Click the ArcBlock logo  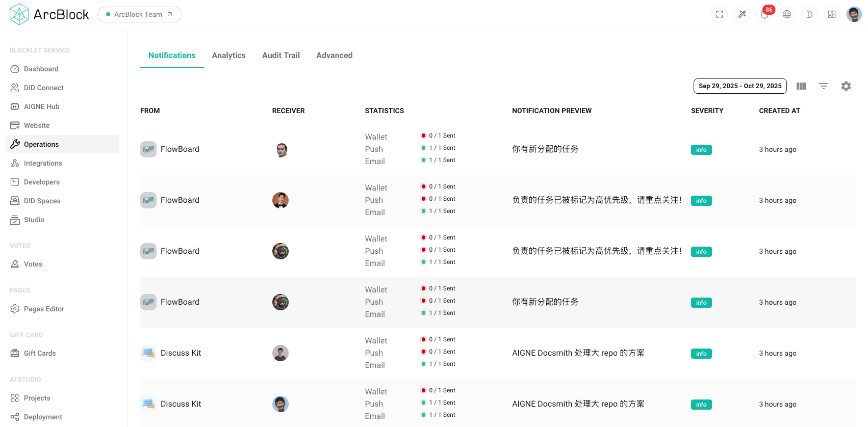click(x=49, y=14)
